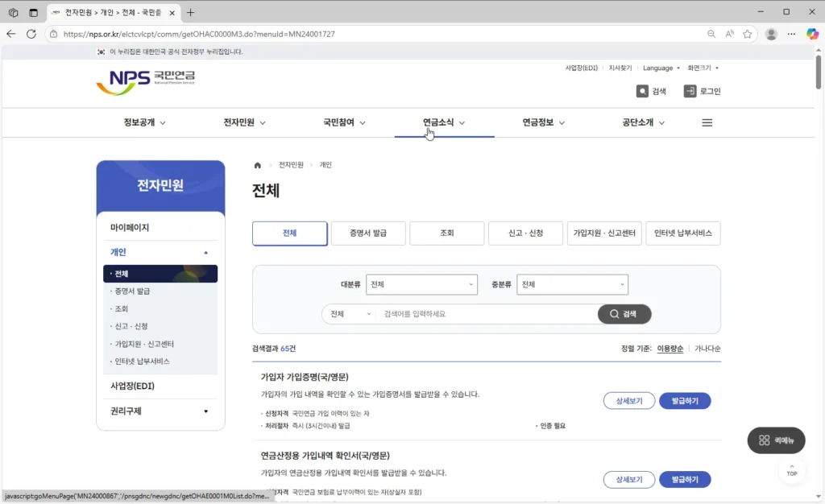Click the 지사찾기 link
Screen dimensions: 825x504
[x=620, y=68]
